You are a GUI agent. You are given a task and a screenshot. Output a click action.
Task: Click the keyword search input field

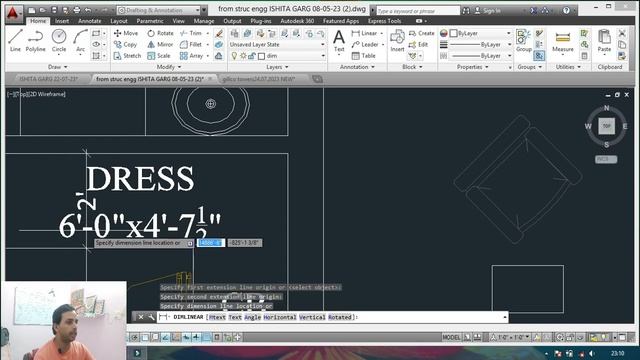coord(418,11)
